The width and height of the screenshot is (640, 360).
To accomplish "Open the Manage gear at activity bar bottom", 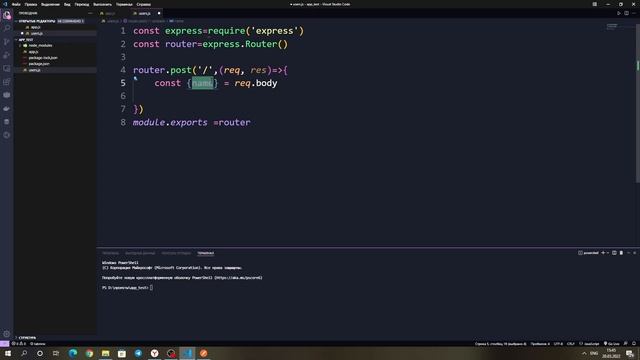I will (x=7, y=333).
